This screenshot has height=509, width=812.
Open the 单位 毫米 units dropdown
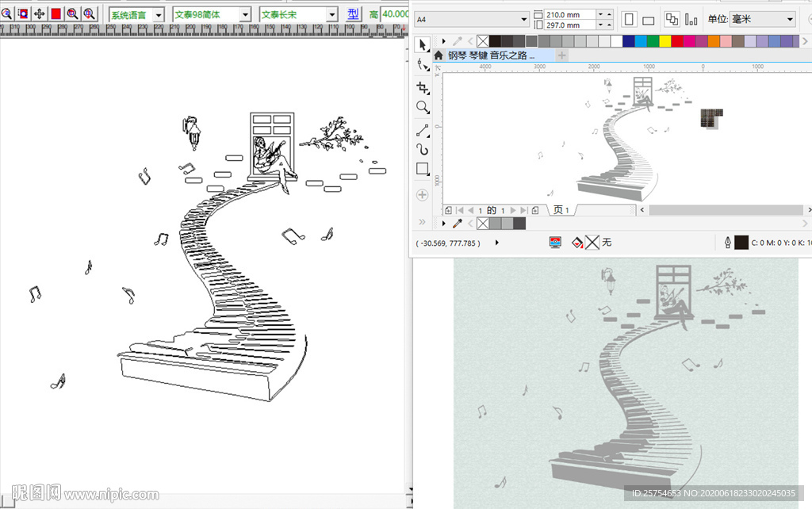pos(762,19)
